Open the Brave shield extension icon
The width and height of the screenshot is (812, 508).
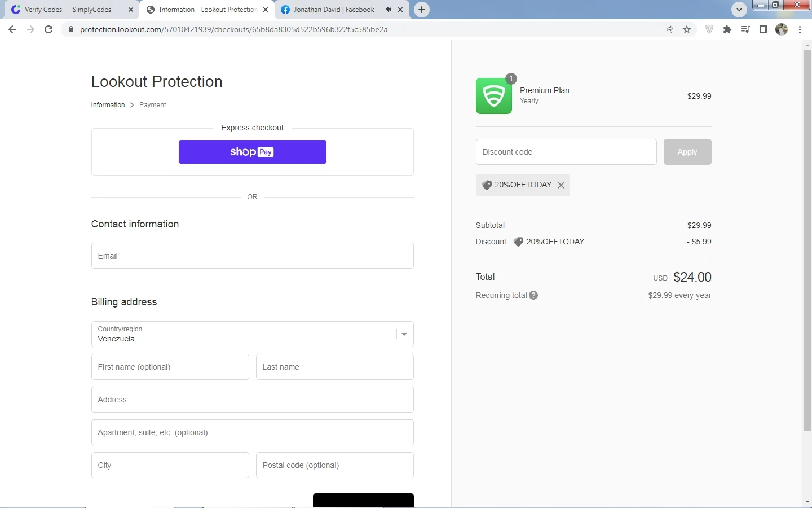[x=709, y=29]
